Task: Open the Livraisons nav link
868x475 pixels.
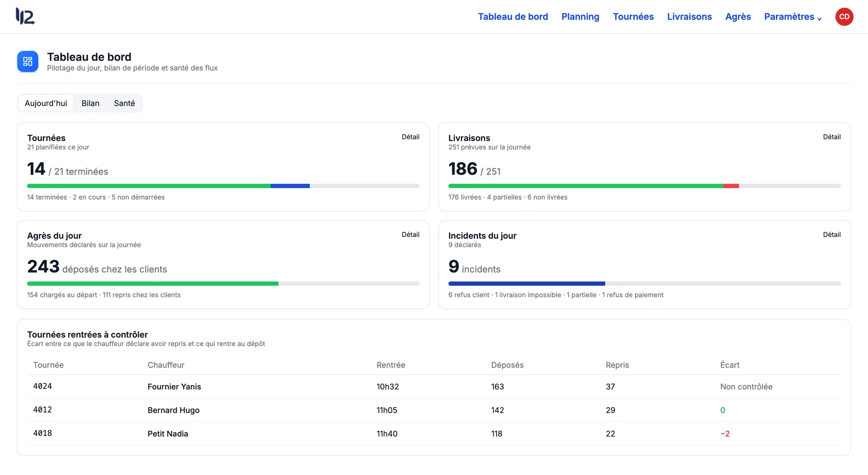Action: tap(689, 16)
